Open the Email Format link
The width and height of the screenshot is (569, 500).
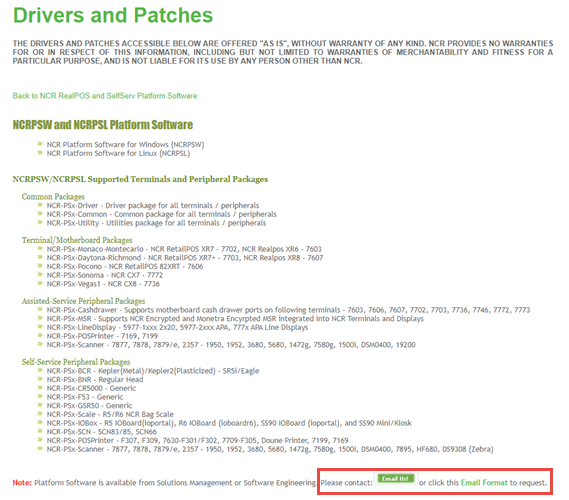484,483
